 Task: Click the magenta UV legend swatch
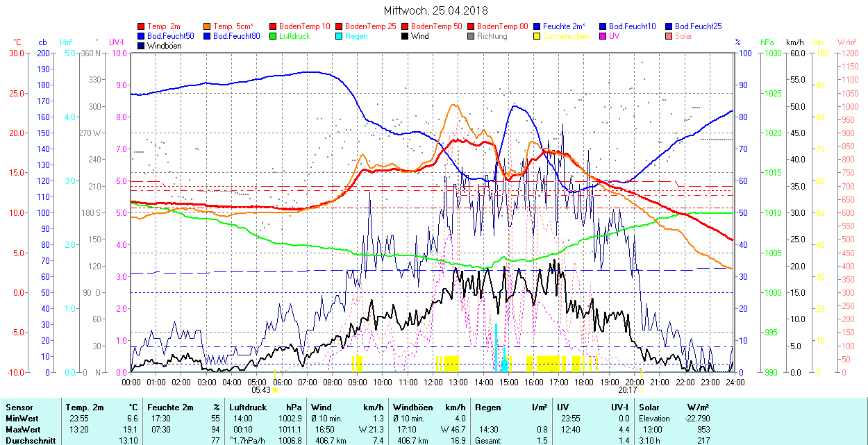[x=603, y=36]
